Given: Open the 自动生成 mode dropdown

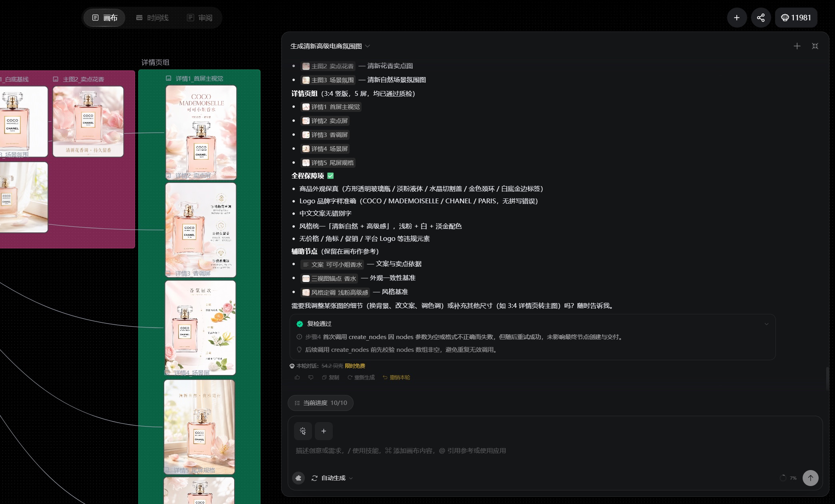Looking at the screenshot, I should [332, 478].
